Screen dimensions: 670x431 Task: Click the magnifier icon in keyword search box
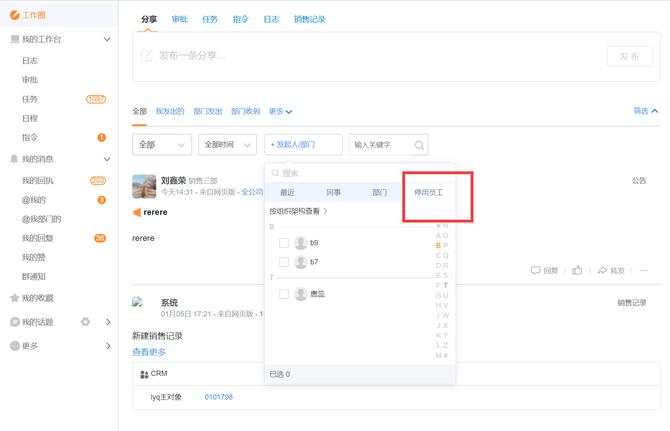pyautogui.click(x=418, y=145)
